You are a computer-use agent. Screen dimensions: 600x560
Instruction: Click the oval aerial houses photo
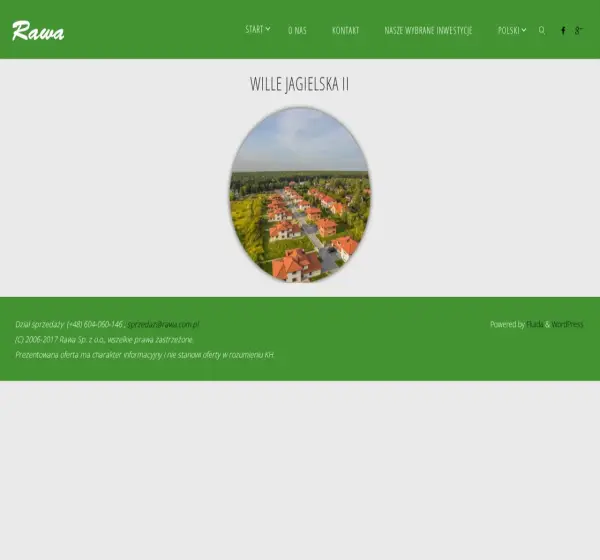coord(300,195)
